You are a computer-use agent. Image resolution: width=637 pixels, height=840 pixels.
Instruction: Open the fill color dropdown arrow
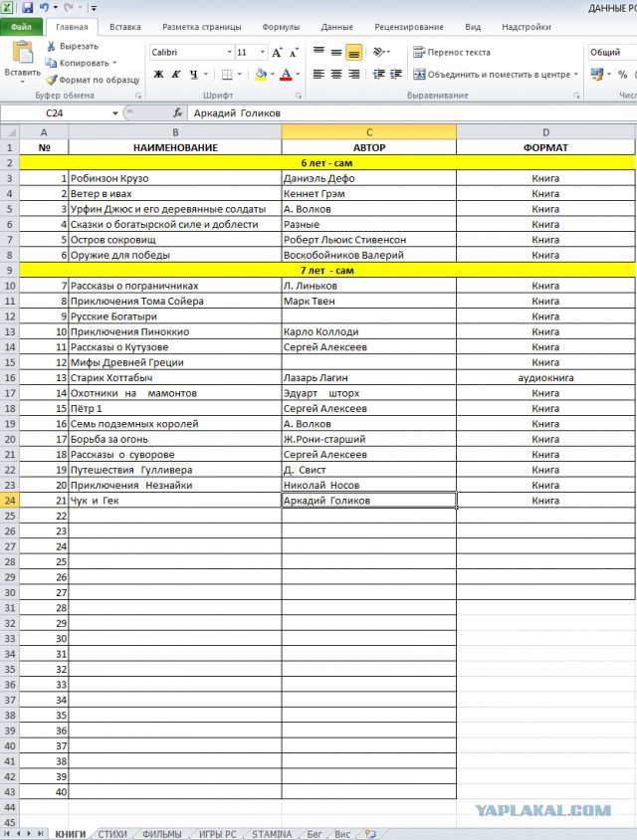(x=272, y=75)
